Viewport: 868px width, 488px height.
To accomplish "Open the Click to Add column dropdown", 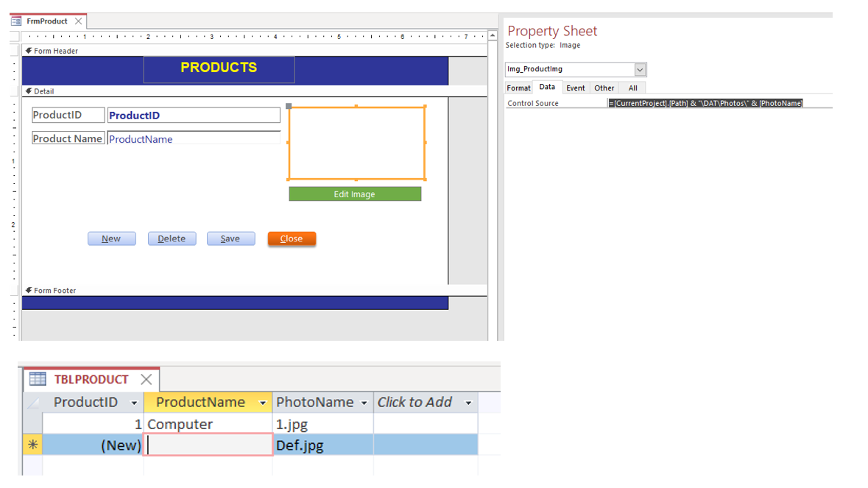I will point(468,403).
